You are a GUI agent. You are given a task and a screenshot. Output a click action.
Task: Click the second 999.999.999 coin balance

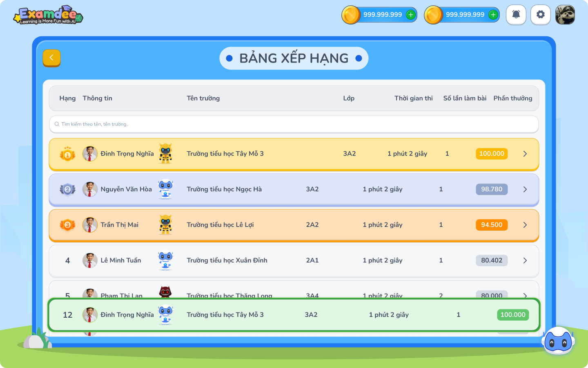(465, 15)
